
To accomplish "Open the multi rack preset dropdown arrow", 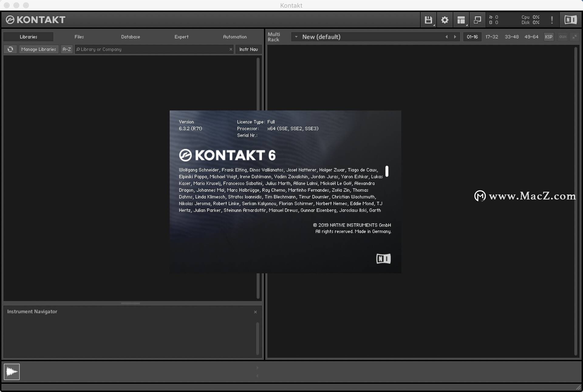I will [x=296, y=37].
